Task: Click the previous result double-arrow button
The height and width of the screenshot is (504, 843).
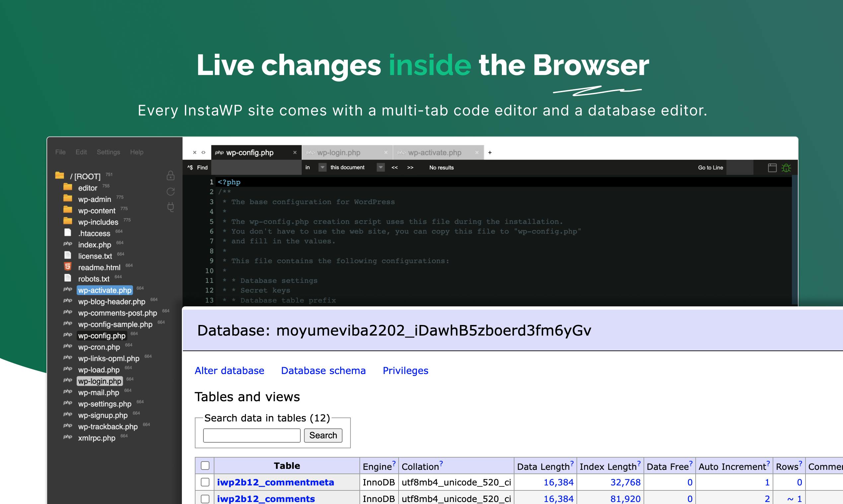Action: (394, 167)
